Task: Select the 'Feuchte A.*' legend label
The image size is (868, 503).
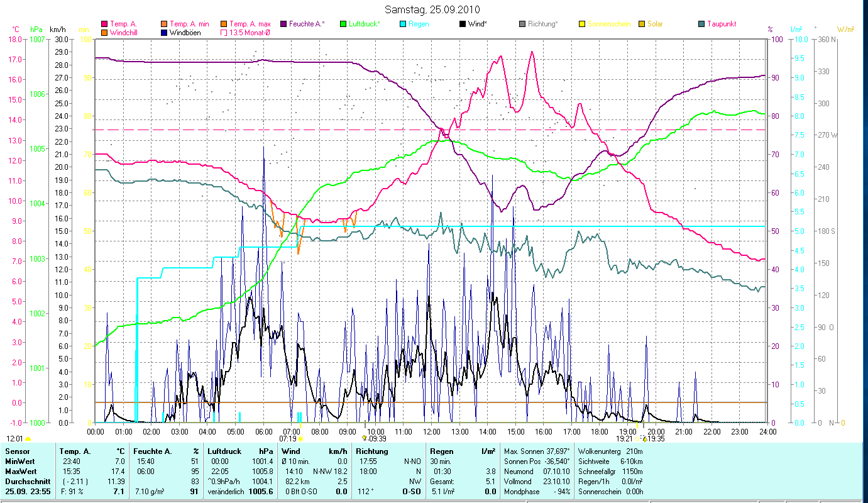Action: (307, 24)
